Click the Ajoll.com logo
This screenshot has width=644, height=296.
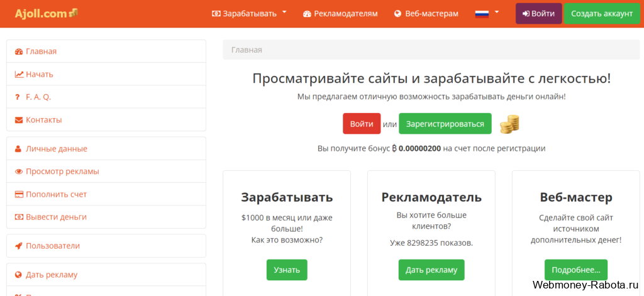[46, 13]
